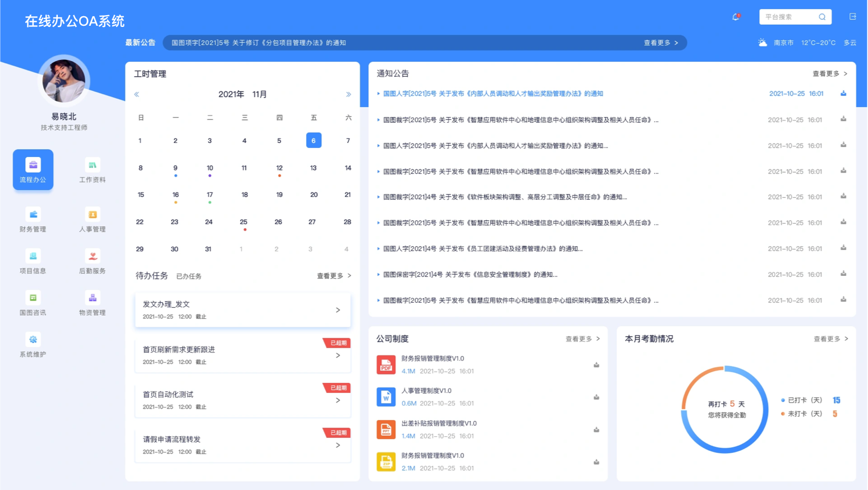This screenshot has width=868, height=490.
Task: Open the 流程办公 module in the sidebar
Action: pyautogui.click(x=33, y=169)
